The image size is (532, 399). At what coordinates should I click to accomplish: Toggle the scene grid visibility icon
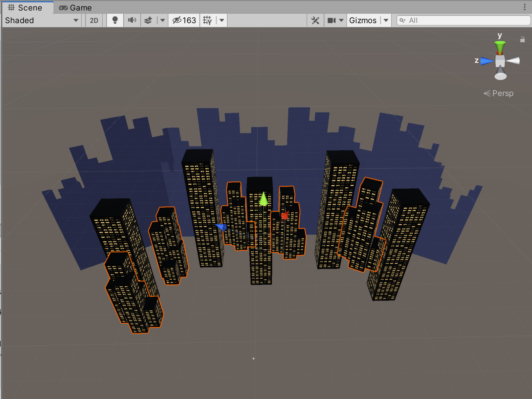tap(208, 20)
